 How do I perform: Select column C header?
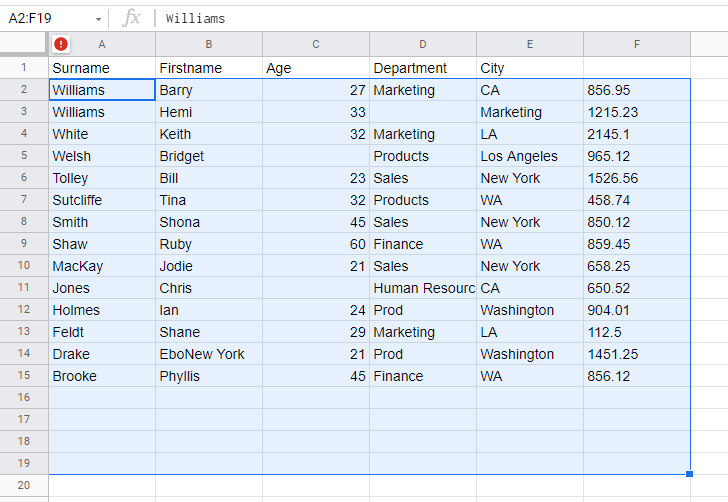[316, 44]
